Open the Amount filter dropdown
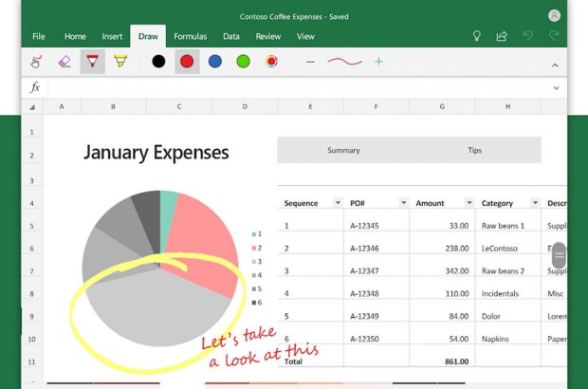The width and height of the screenshot is (588, 389). pyautogui.click(x=469, y=203)
